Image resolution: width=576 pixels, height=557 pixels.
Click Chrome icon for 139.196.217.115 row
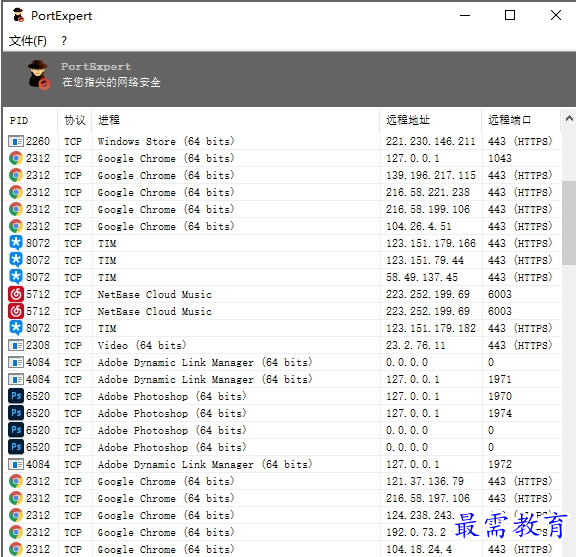(x=15, y=175)
